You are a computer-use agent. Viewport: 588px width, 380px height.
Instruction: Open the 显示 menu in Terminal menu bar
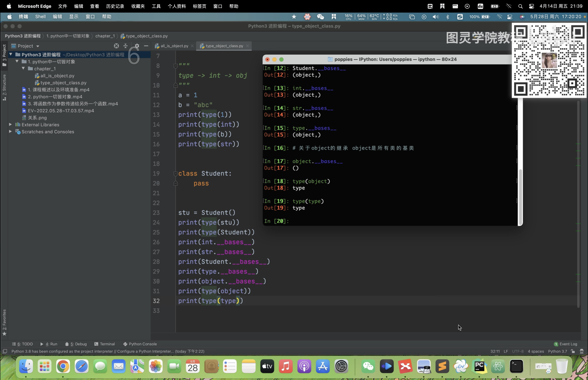73,16
